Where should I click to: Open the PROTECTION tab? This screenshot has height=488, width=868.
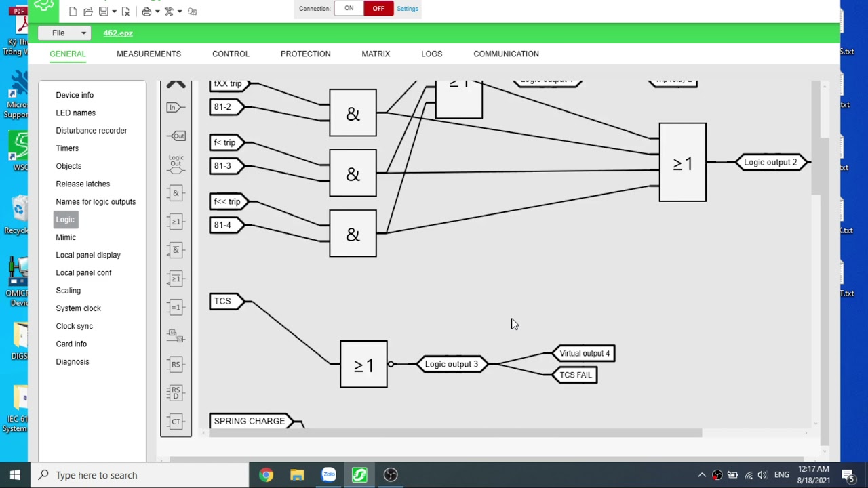(x=306, y=54)
